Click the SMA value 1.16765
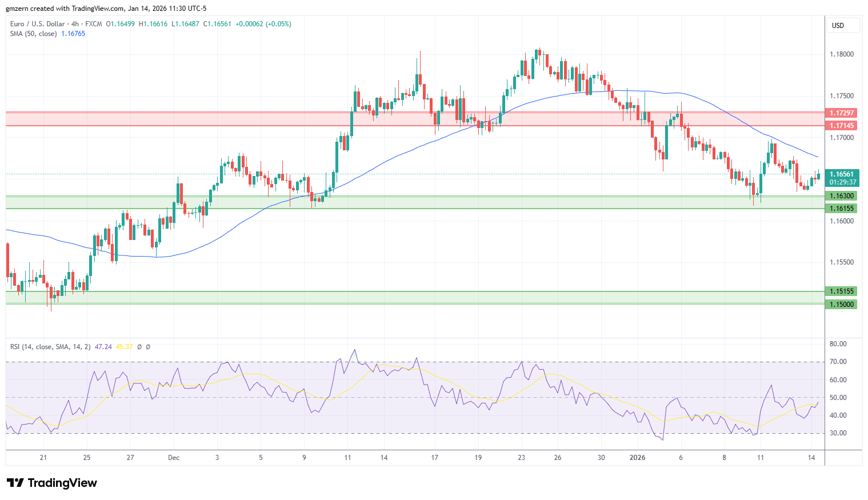This screenshot has height=500, width=868. [x=73, y=34]
